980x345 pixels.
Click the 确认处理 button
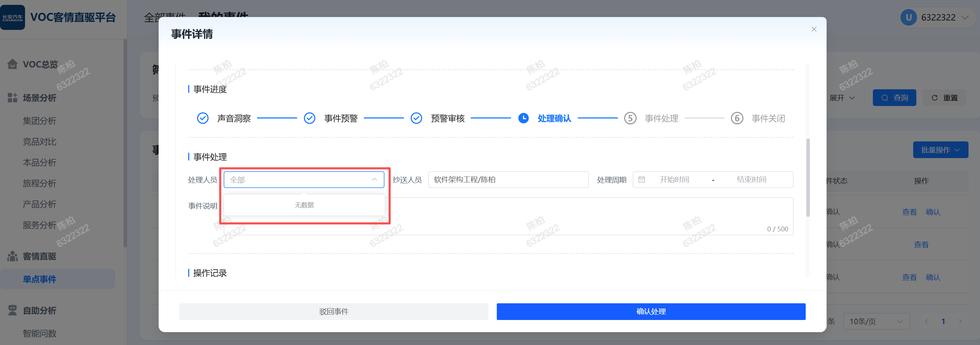pyautogui.click(x=651, y=312)
